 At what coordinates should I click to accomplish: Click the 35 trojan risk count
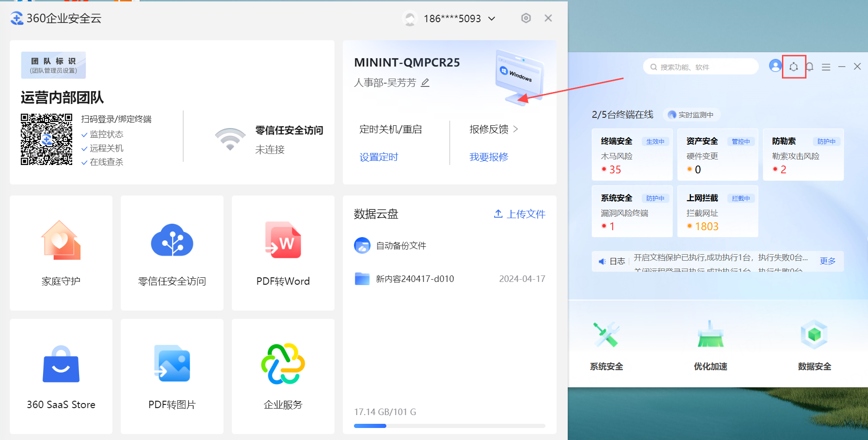click(x=615, y=170)
